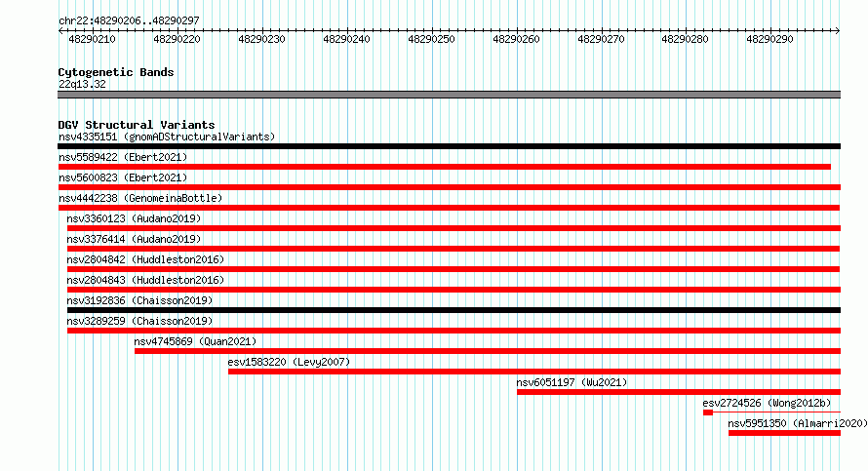868x471 pixels.
Task: Click the ruler's left arrow end
Action: pyautogui.click(x=60, y=31)
